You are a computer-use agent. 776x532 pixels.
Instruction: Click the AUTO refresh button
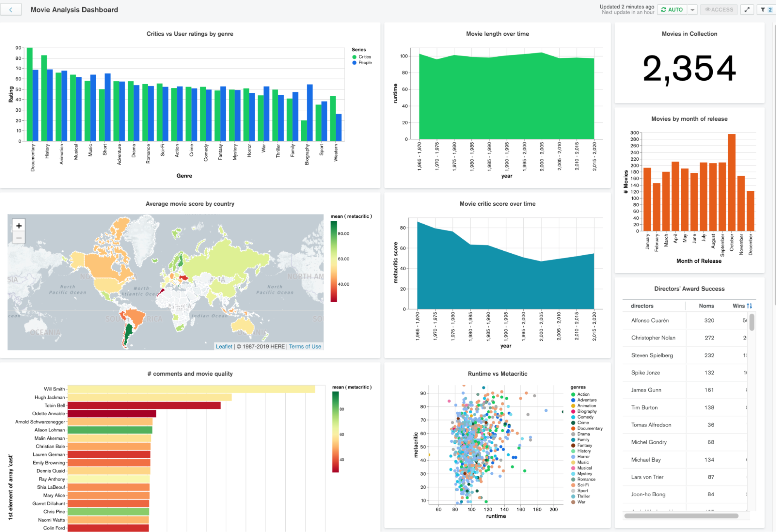point(672,10)
